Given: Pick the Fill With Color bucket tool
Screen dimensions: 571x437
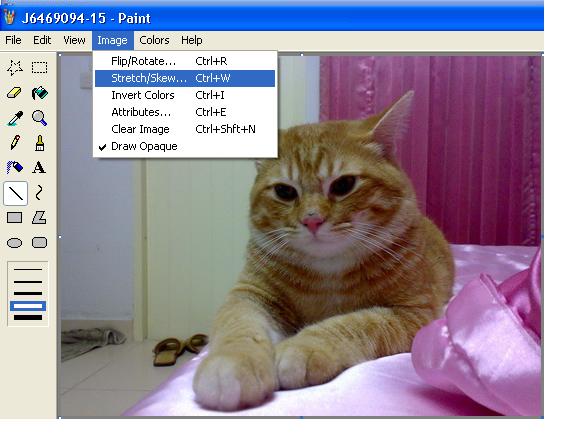Looking at the screenshot, I should [39, 93].
